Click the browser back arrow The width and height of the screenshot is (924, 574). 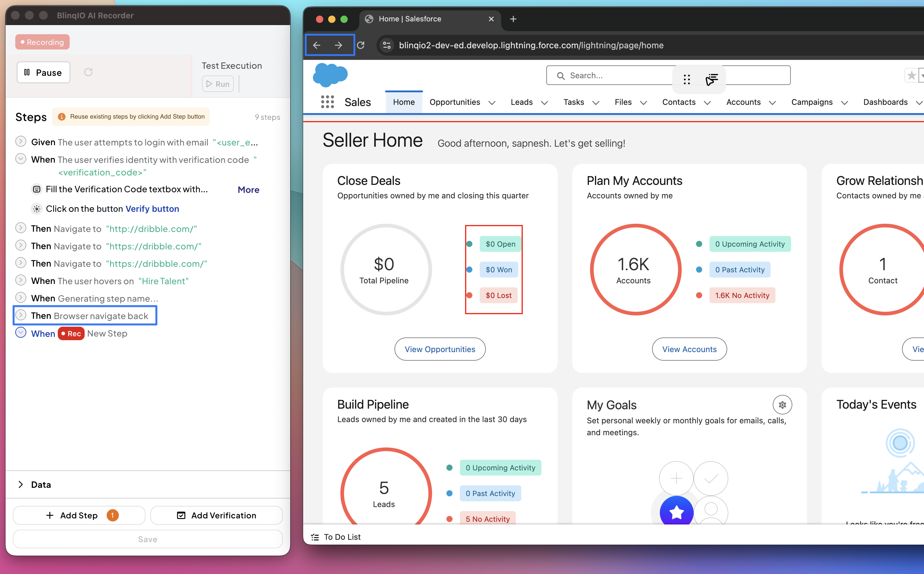click(x=317, y=45)
